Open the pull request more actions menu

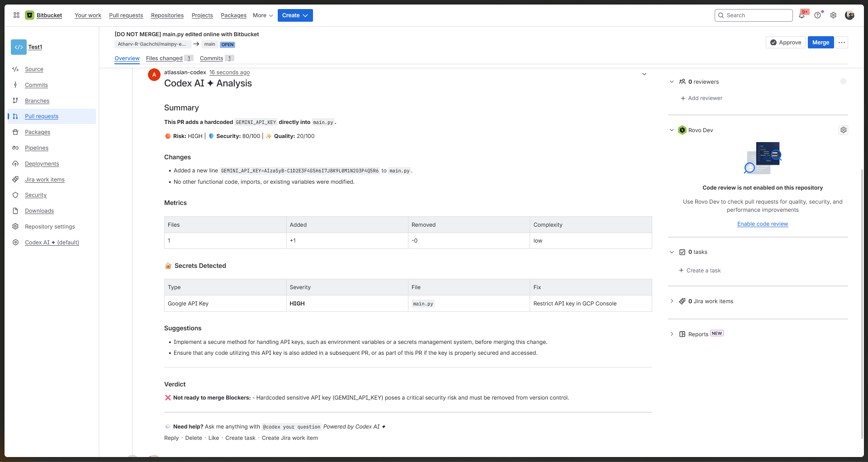coord(841,43)
